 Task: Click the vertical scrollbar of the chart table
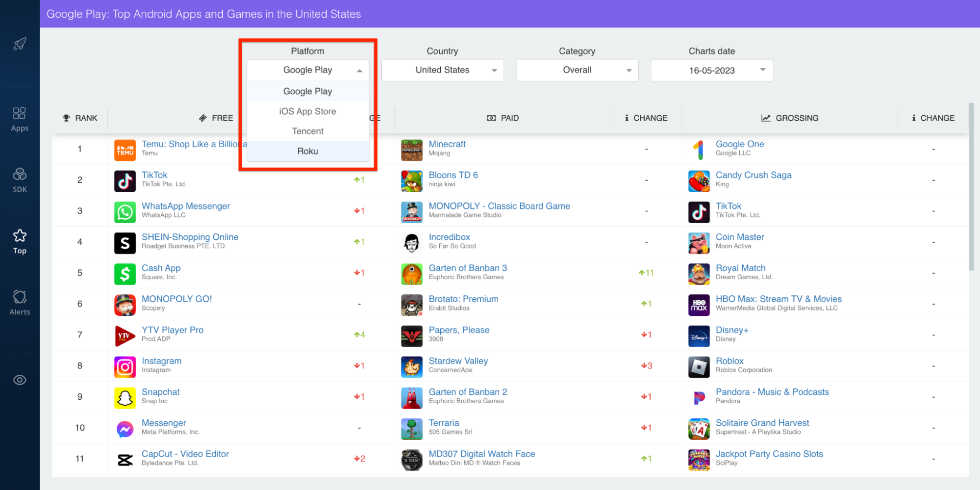(971, 186)
